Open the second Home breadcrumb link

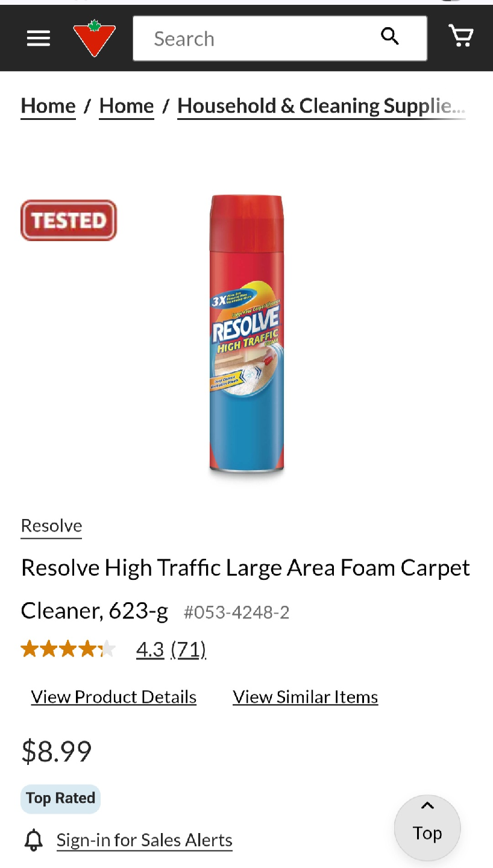[127, 106]
